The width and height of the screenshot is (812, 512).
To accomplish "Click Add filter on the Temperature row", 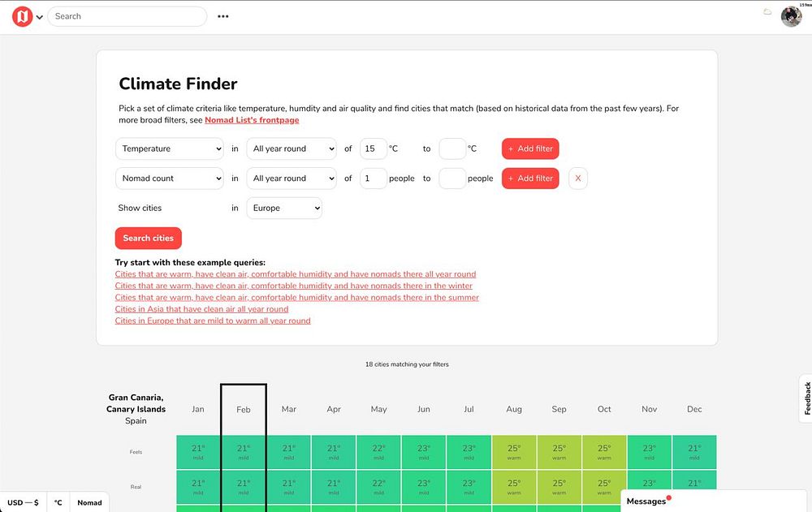I will 530,148.
